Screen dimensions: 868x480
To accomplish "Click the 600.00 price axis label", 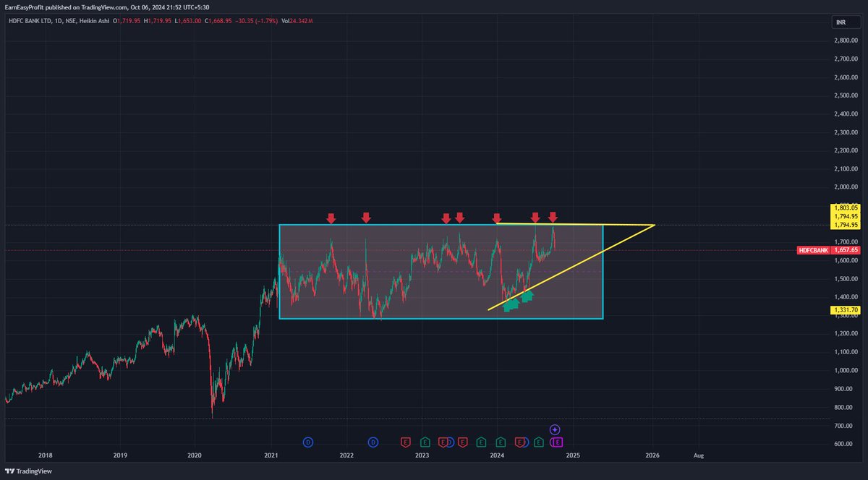I will click(x=847, y=444).
